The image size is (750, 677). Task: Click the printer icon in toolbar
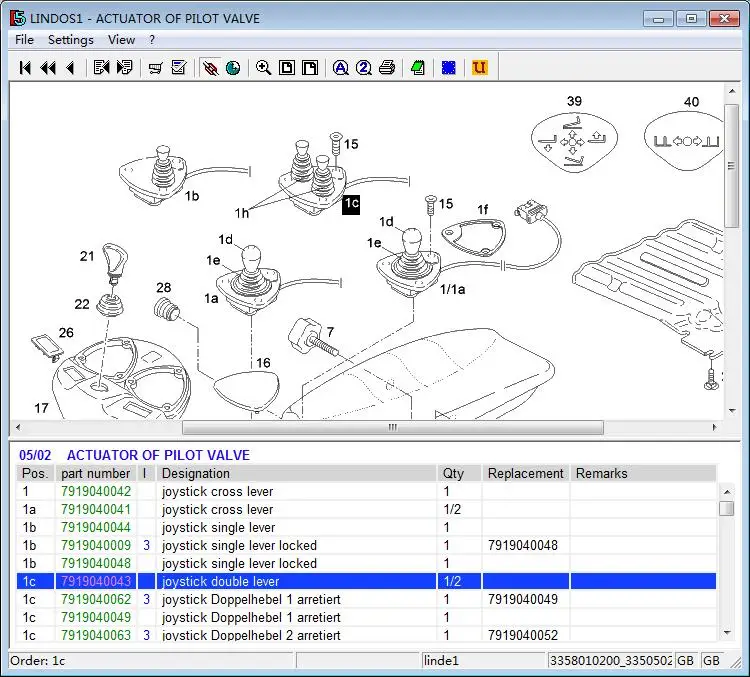pyautogui.click(x=386, y=67)
